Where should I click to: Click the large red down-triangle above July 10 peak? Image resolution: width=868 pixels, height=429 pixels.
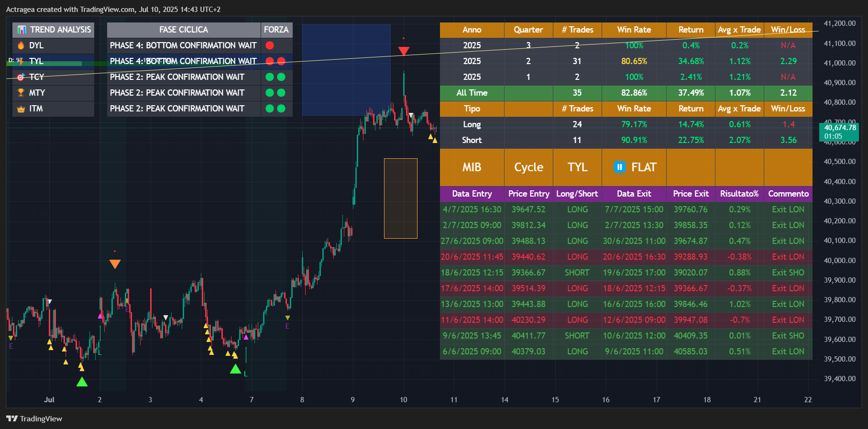(404, 51)
